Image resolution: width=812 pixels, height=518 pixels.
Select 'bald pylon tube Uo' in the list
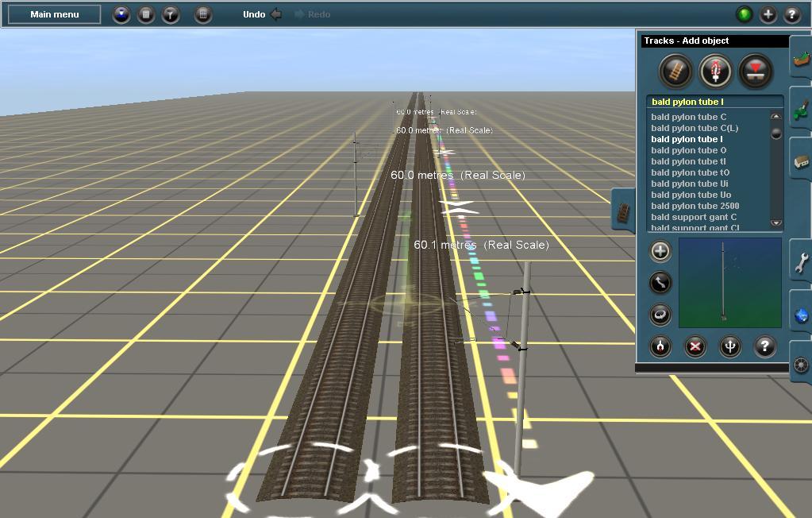(691, 195)
